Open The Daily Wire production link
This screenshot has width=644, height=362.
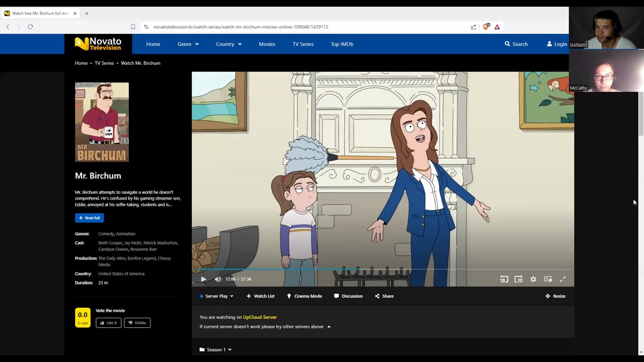click(x=112, y=258)
